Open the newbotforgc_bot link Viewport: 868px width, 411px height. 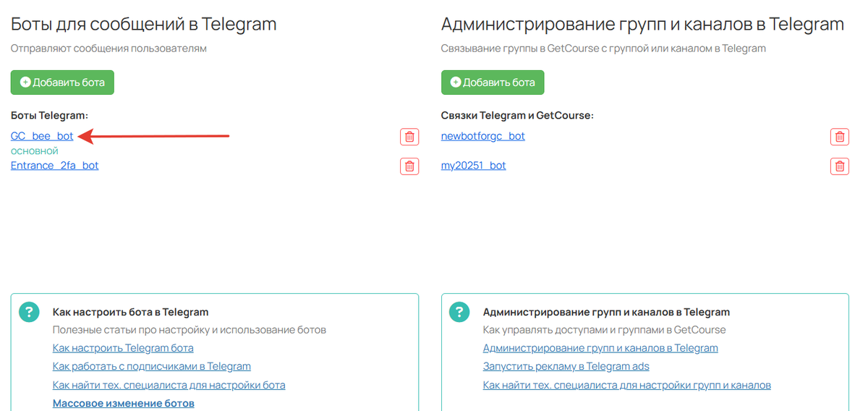click(x=483, y=136)
